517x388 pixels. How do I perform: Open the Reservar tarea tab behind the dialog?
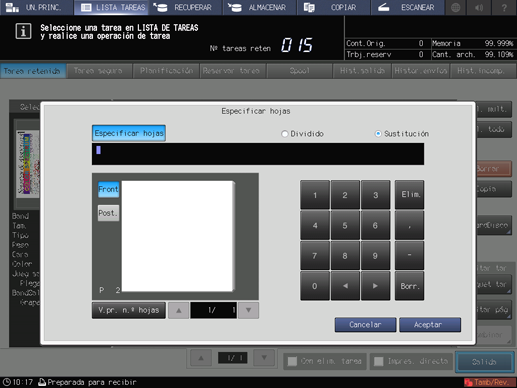tap(232, 71)
